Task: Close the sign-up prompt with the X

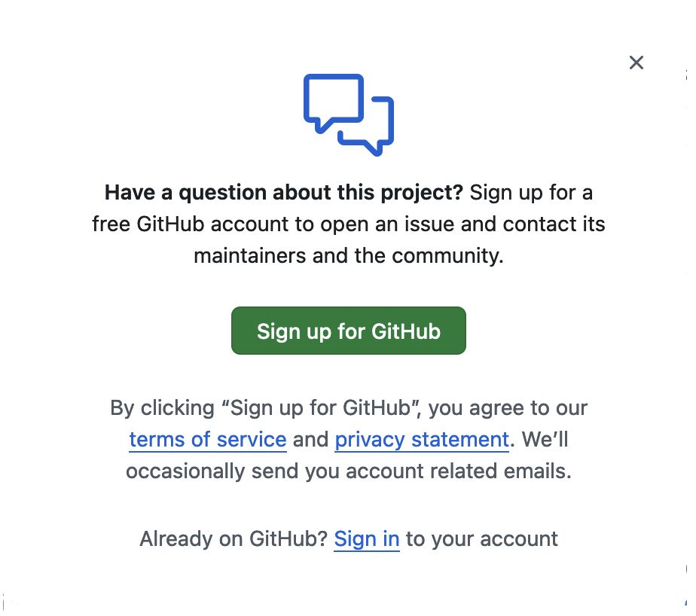Action: pyautogui.click(x=636, y=63)
